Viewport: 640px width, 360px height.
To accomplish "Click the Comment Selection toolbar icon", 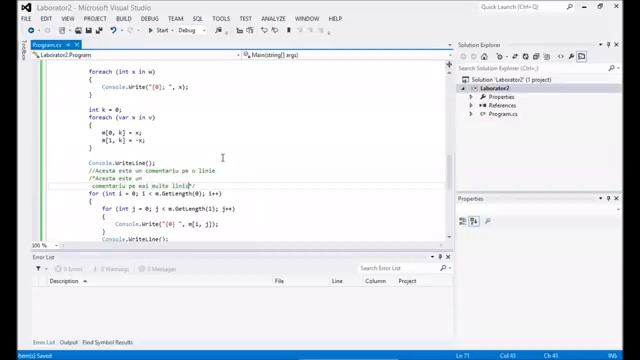I will click(240, 30).
